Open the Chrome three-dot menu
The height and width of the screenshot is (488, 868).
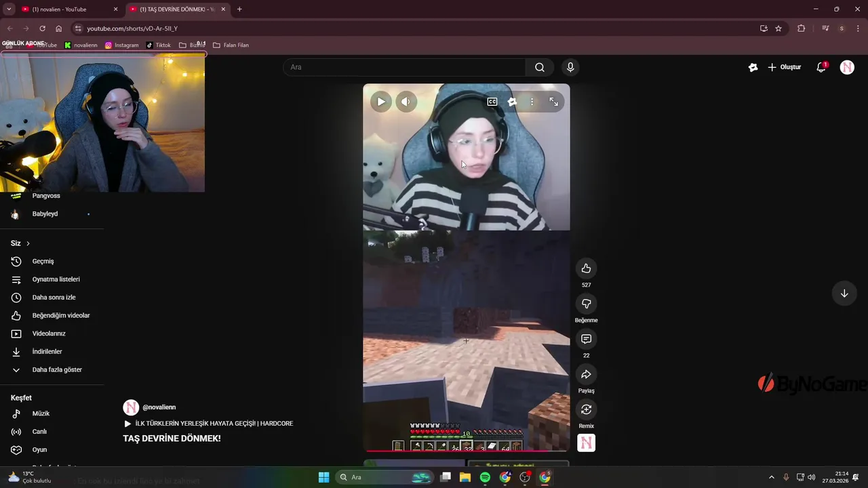coord(857,28)
